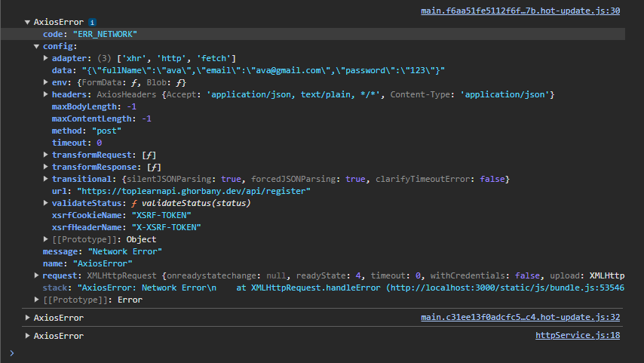Click the console prompt chevron input
Viewport: 644px width, 363px height.
click(x=12, y=353)
